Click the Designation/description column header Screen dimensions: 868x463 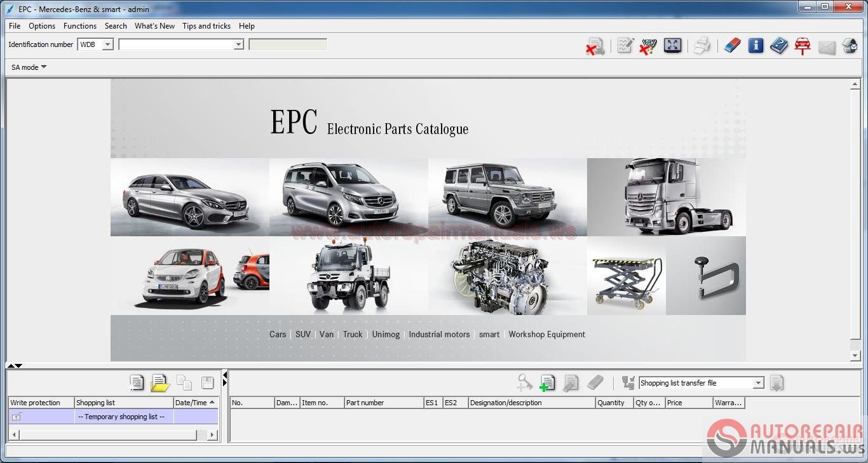pos(532,403)
